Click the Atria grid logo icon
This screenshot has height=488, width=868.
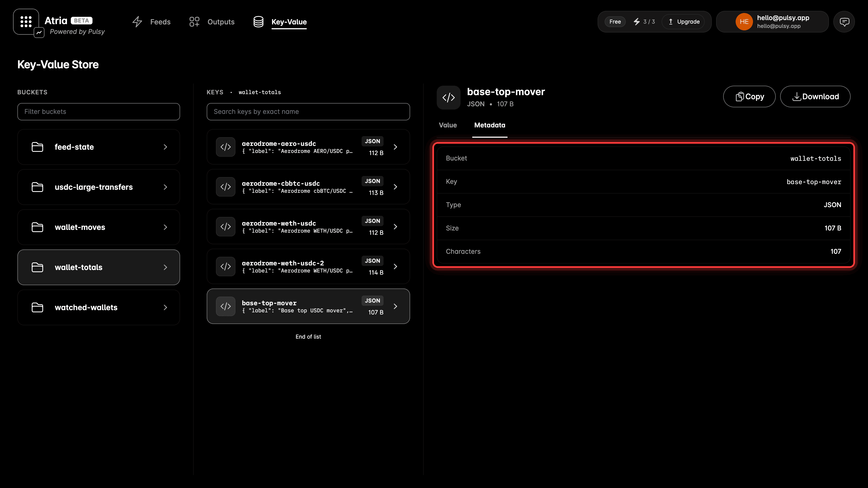point(26,22)
